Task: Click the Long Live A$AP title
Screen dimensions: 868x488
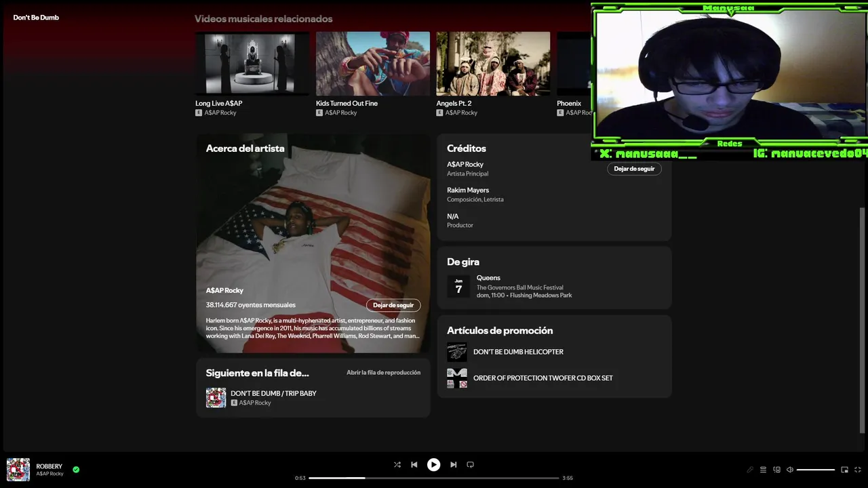Action: [218, 103]
